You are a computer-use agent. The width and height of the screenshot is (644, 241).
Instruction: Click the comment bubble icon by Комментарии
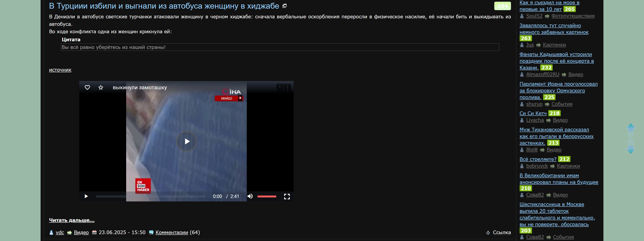coord(151,232)
